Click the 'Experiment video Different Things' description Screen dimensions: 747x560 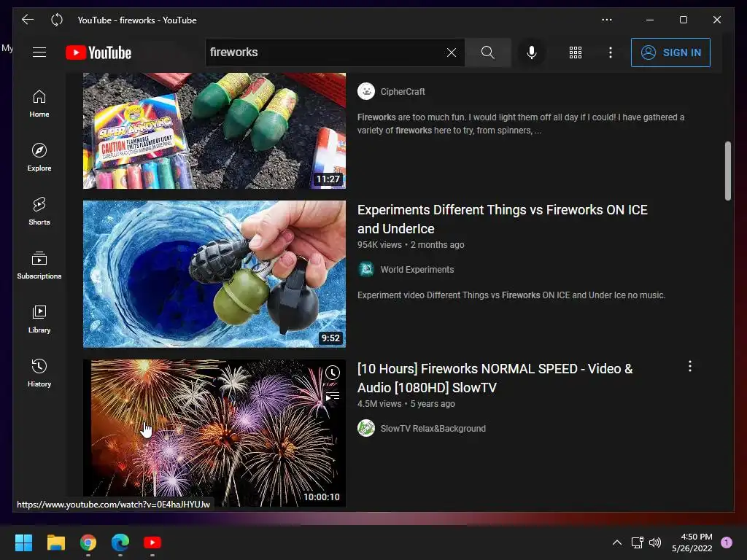(x=511, y=295)
